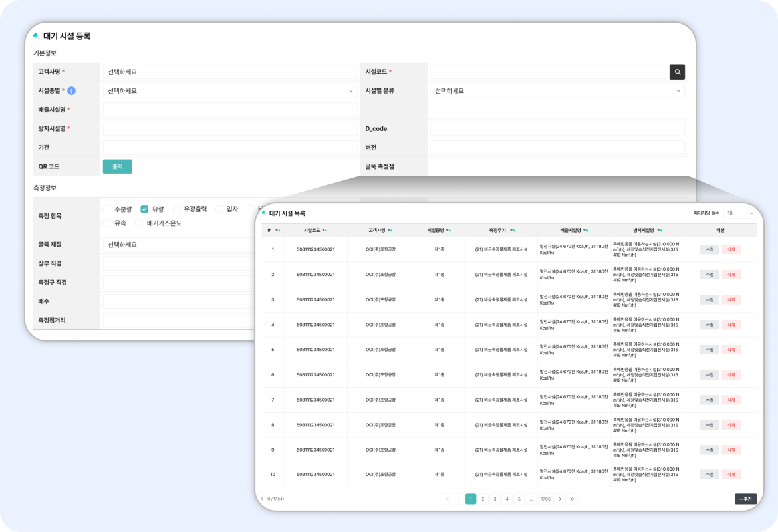Image resolution: width=778 pixels, height=532 pixels.
Task: Click the D_code input field
Action: click(557, 128)
